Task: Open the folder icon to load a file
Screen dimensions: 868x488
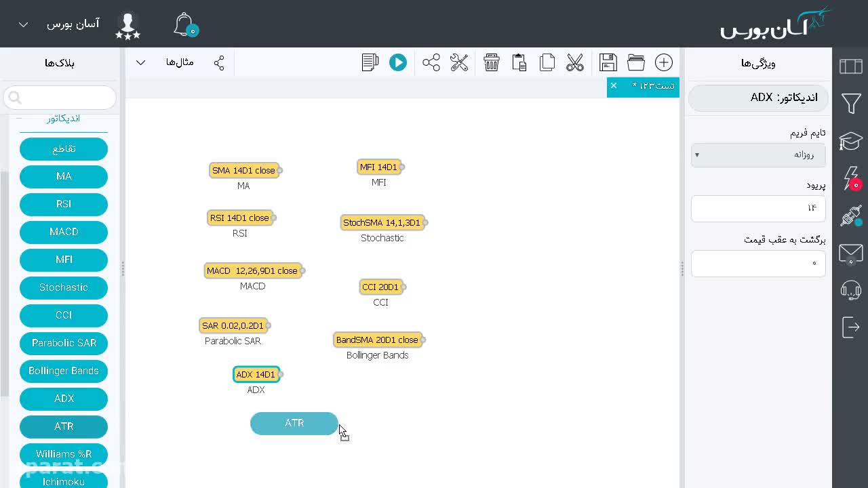Action: [x=636, y=62]
